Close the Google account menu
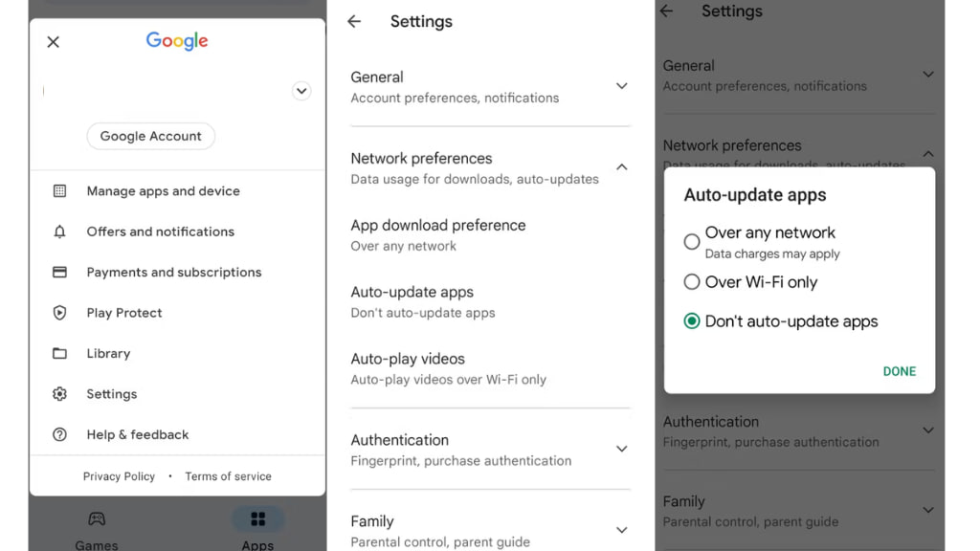This screenshot has width=980, height=551. point(54,42)
